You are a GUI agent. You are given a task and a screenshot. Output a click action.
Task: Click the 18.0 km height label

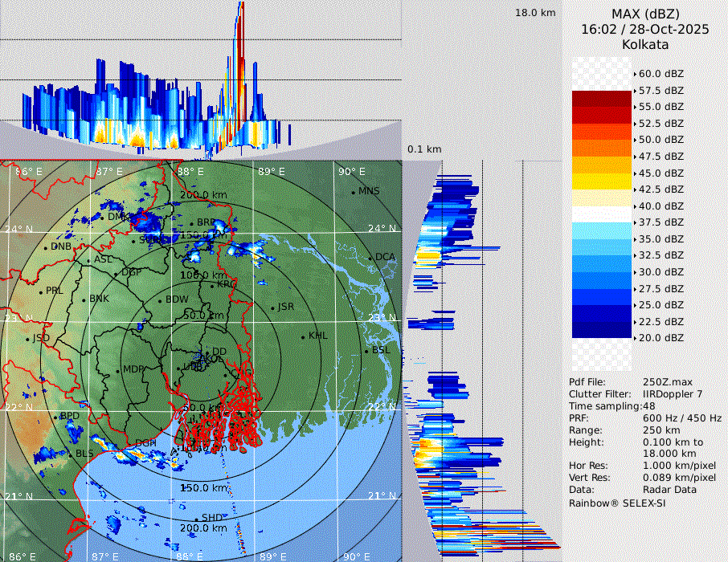[535, 13]
